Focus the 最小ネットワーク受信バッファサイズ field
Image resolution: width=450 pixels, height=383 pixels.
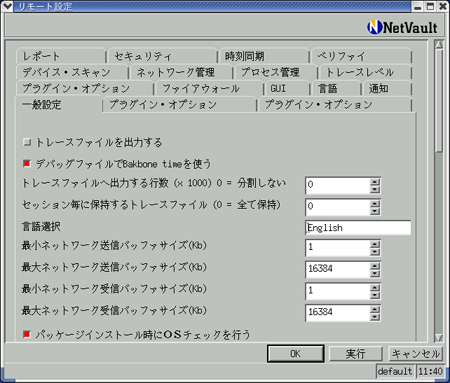(338, 291)
